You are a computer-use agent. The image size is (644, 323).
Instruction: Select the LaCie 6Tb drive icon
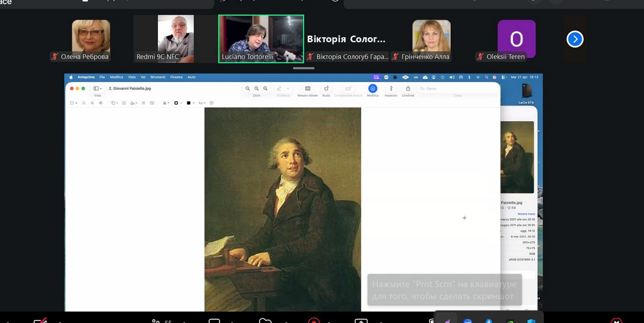point(527,90)
